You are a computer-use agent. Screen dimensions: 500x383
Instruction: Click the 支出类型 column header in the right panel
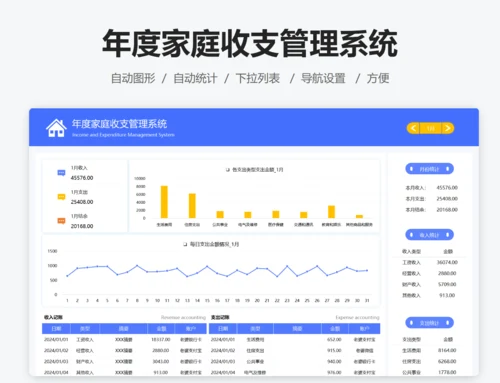[x=411, y=340]
